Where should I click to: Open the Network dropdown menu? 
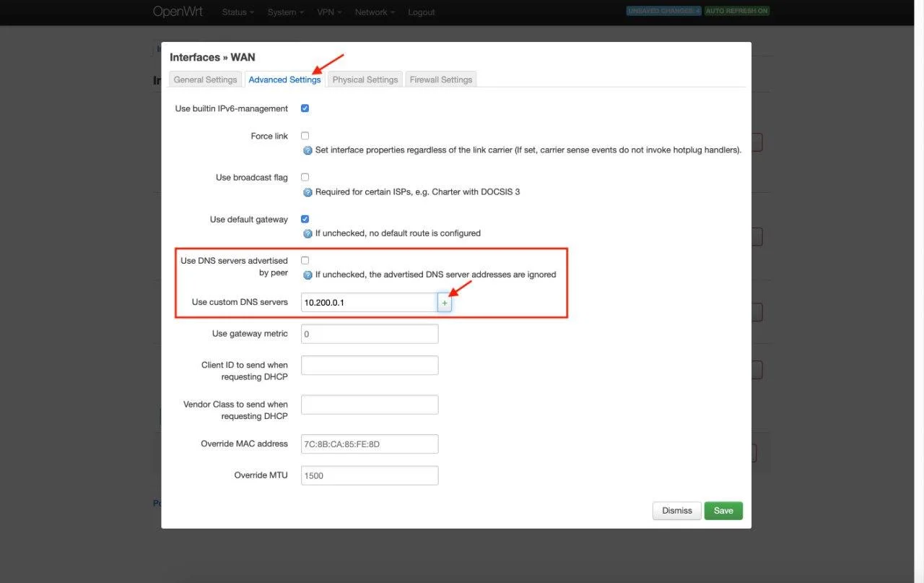[x=375, y=12]
